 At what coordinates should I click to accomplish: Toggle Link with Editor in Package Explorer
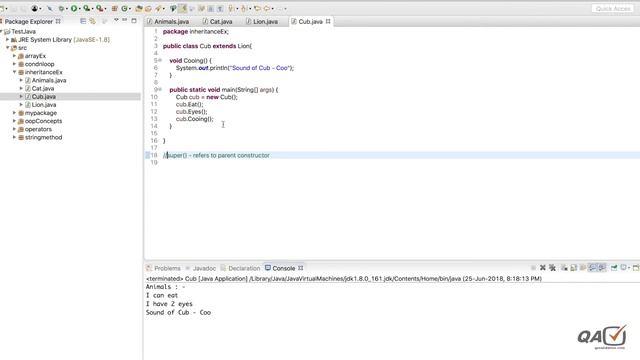[93, 21]
